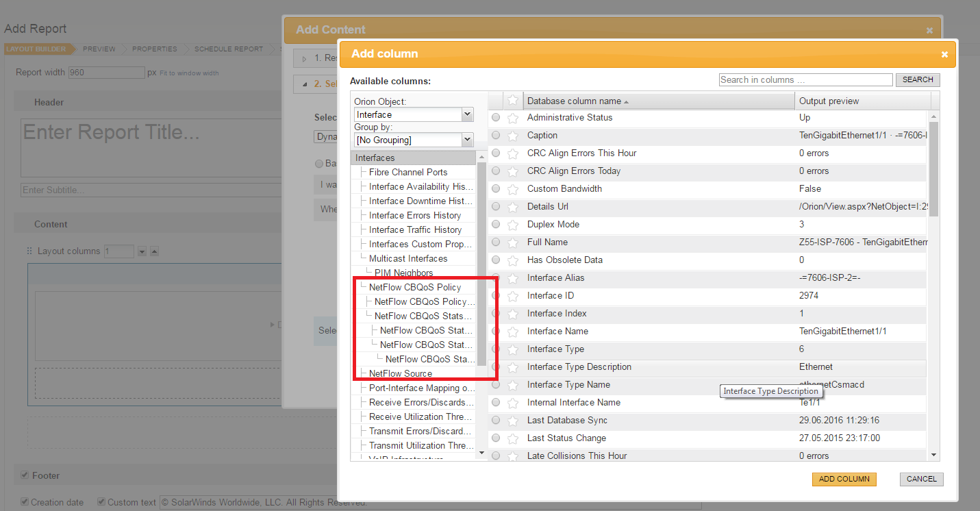The image size is (980, 511).
Task: Pick the Full Name radio button
Action: click(x=496, y=242)
